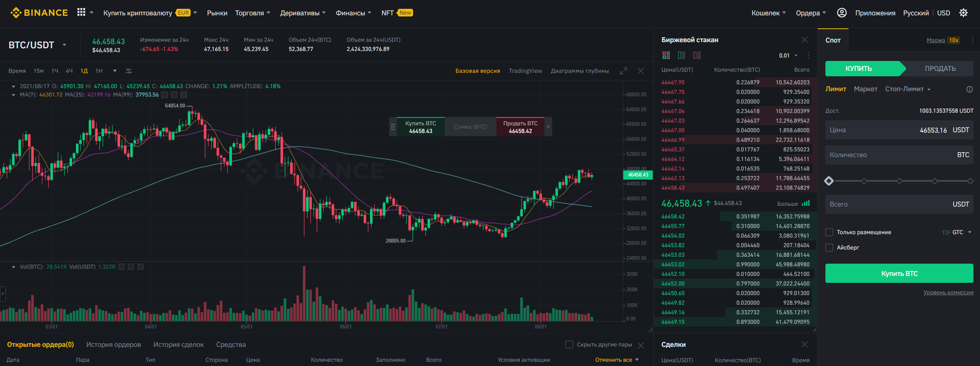The width and height of the screenshot is (980, 366).
Task: Open Диаграммы глубины view
Action: (x=580, y=71)
